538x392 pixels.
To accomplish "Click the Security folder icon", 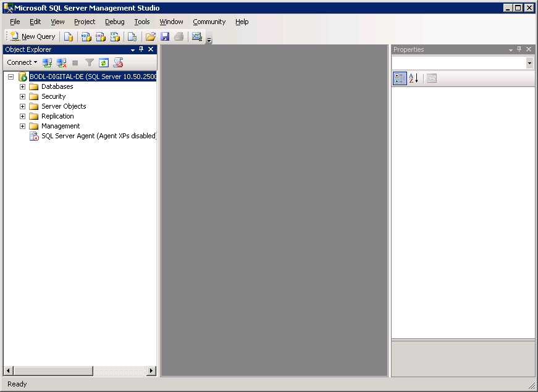I will (x=33, y=97).
